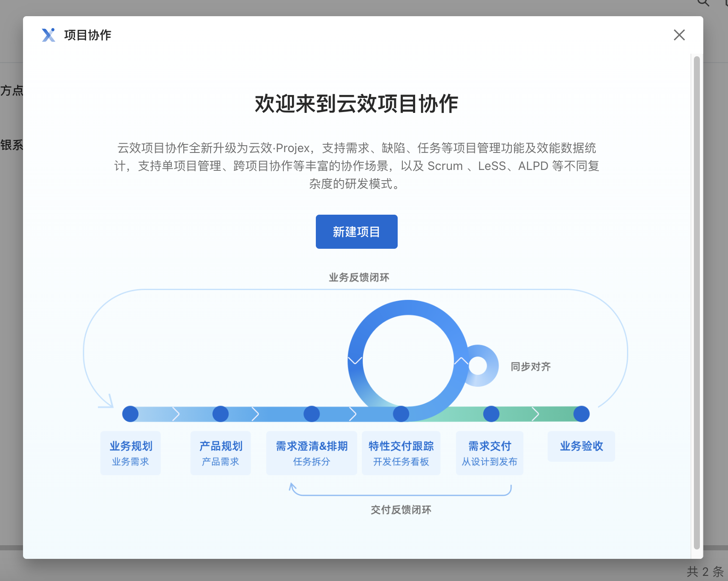Click the 交付反馈闭环 label

pyautogui.click(x=401, y=510)
